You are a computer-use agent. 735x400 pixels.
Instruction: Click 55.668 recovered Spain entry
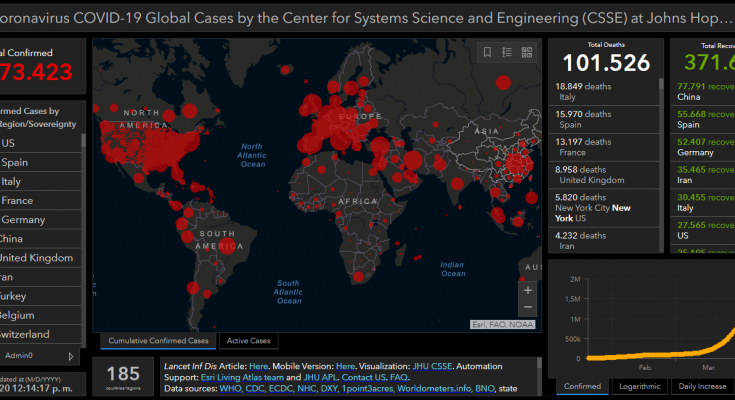click(x=703, y=119)
